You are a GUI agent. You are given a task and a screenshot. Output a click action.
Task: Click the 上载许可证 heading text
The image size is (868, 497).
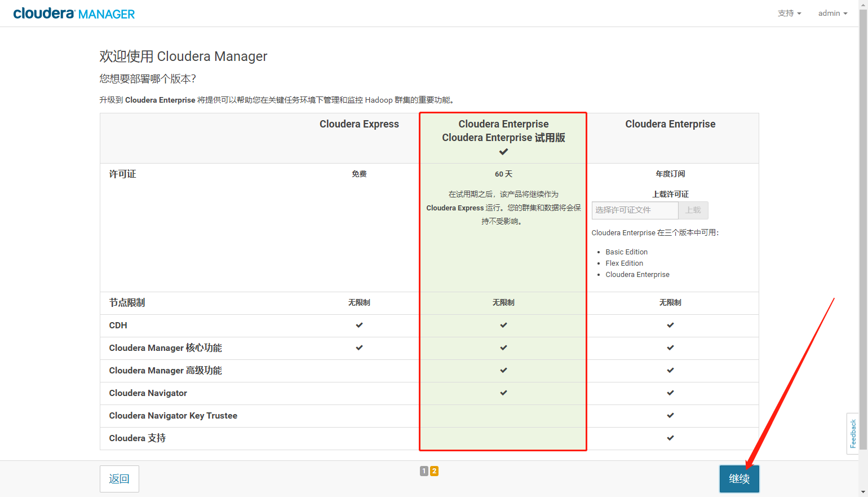tap(670, 194)
